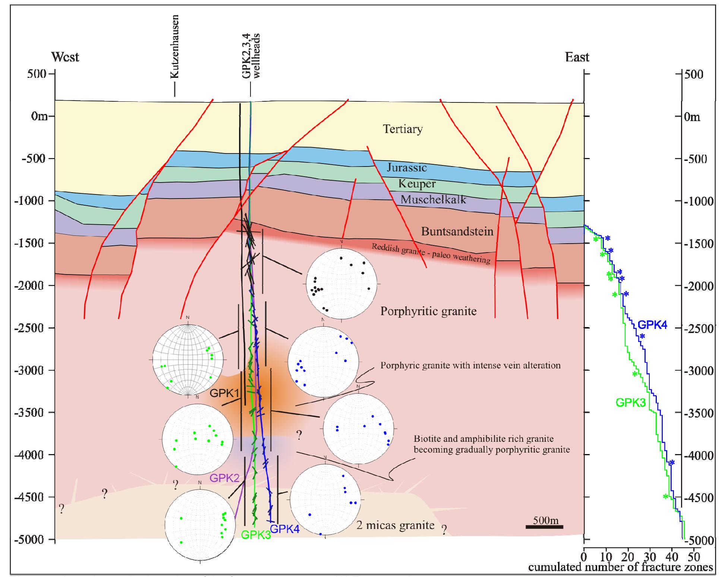Viewport: 728px width, 577px height.
Task: Click 'Reddish granite - paleo weathering' text
Action: 431,253
